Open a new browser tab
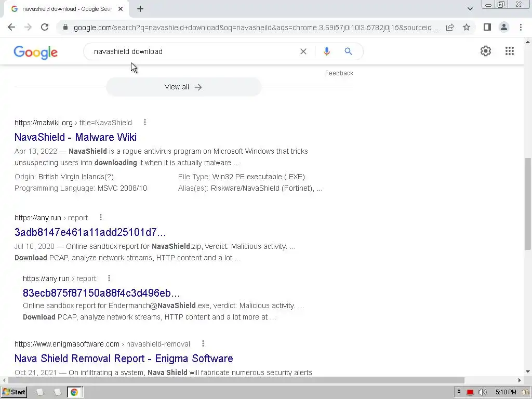The height and width of the screenshot is (399, 532). coord(140,9)
